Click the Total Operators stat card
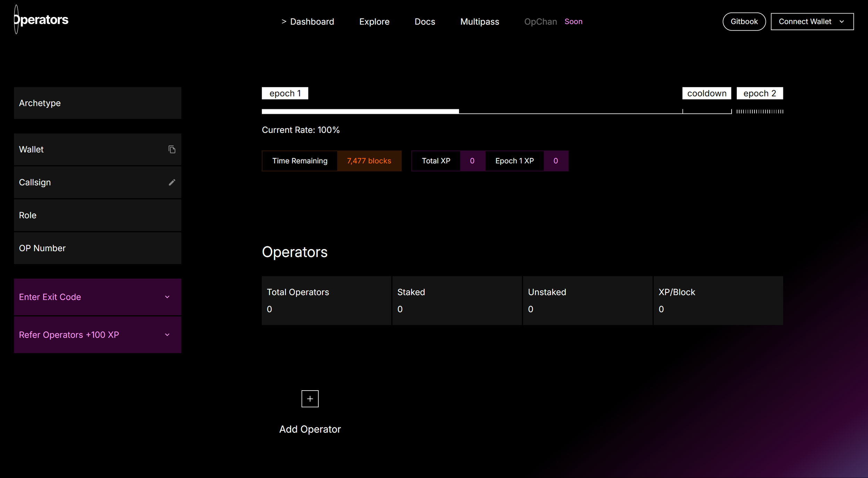 [x=326, y=300]
